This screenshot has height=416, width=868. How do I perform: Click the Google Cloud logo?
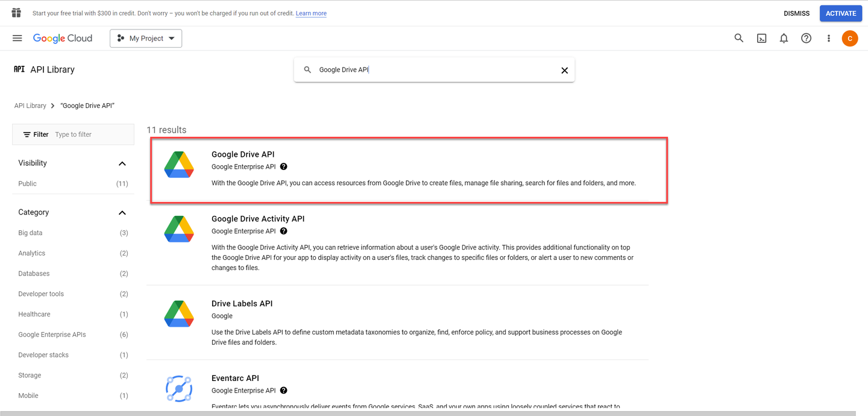63,38
